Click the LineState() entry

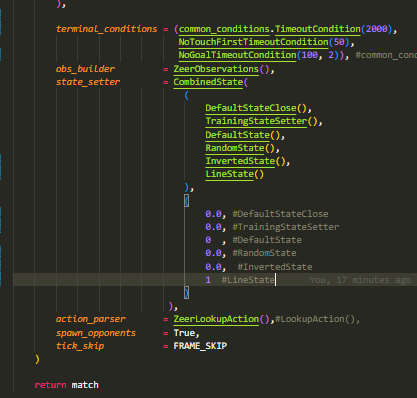(x=234, y=174)
